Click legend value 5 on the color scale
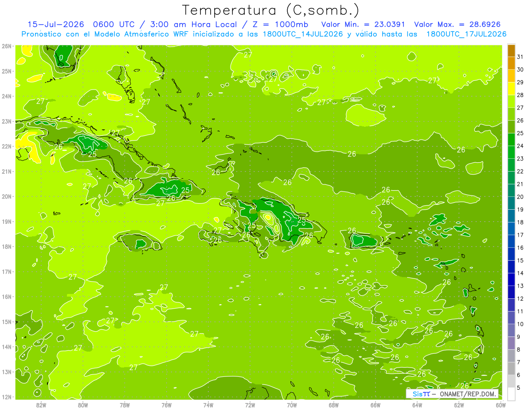The width and height of the screenshot is (532, 411). point(519,388)
